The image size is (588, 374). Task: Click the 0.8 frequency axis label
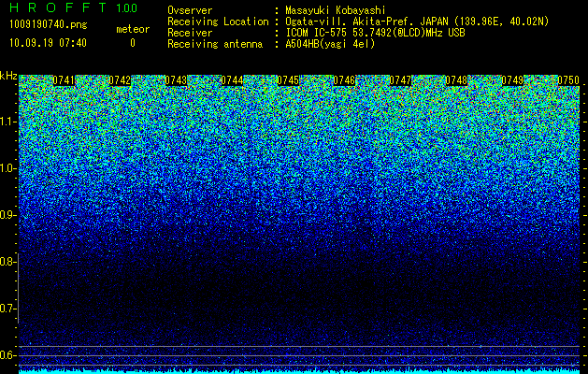7,262
